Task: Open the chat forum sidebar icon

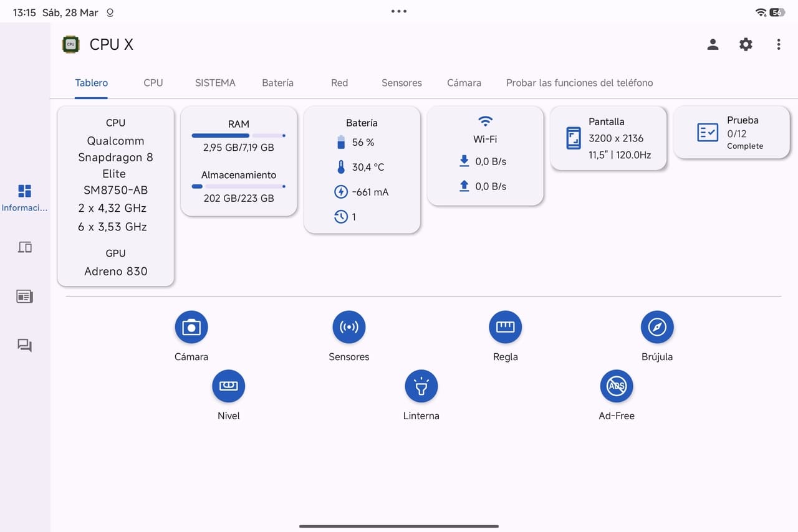Action: (x=24, y=345)
